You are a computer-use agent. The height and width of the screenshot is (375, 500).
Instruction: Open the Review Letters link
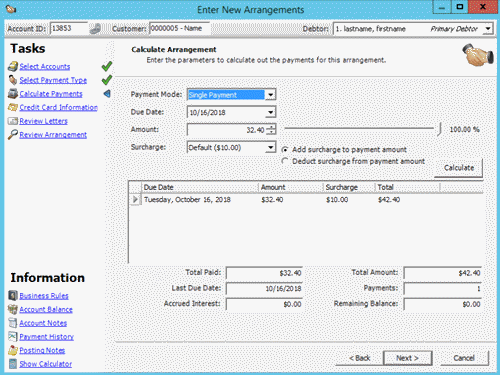pyautogui.click(x=43, y=121)
